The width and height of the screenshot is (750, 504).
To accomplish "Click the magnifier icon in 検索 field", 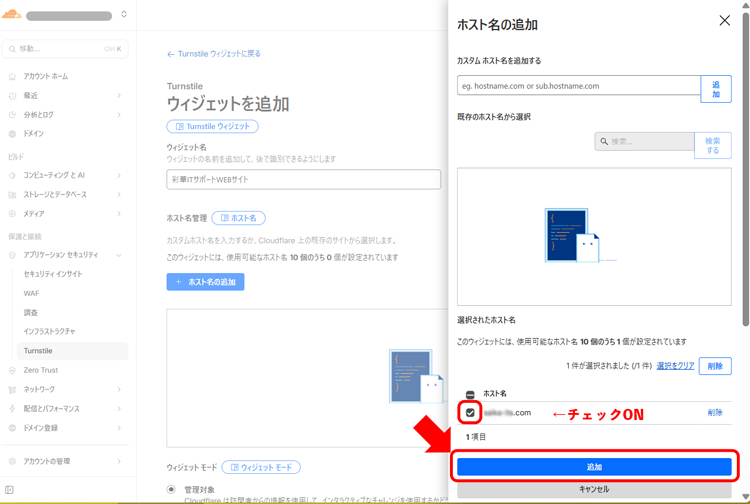I will [x=604, y=142].
